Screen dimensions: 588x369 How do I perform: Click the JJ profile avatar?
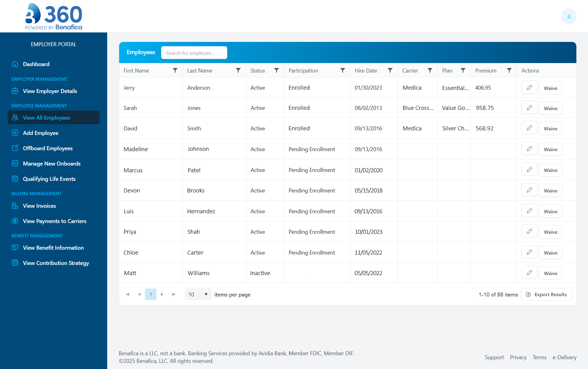coord(569,16)
